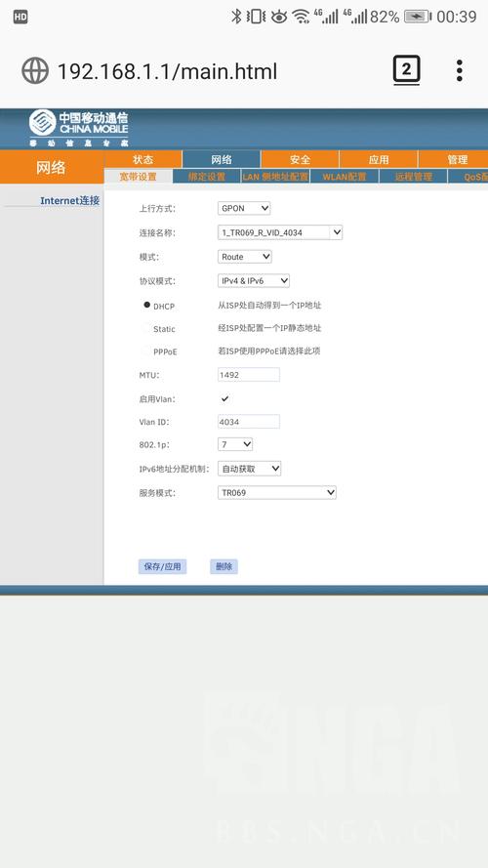The height and width of the screenshot is (868, 488).
Task: Select the PPPoE radio button
Action: [146, 351]
